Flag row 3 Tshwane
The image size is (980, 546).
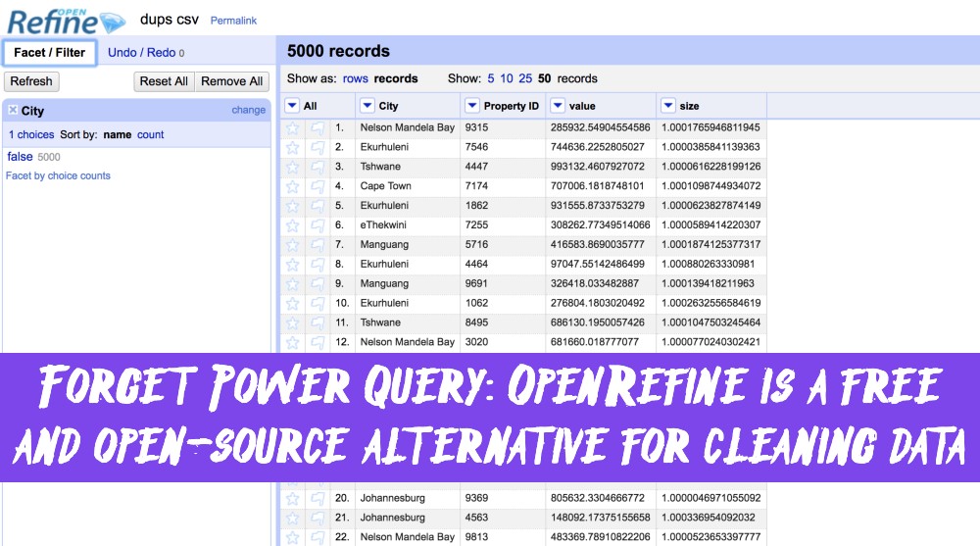pyautogui.click(x=318, y=167)
